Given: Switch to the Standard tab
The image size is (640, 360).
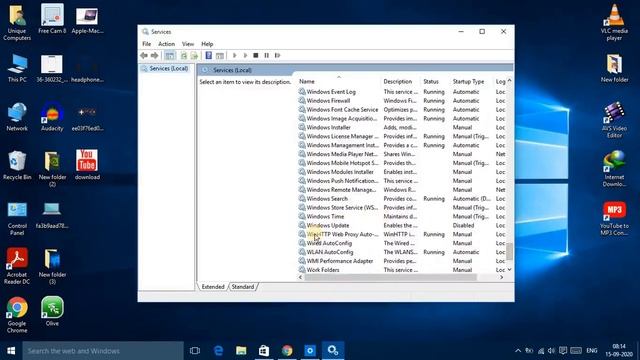Looking at the screenshot, I should point(243,287).
